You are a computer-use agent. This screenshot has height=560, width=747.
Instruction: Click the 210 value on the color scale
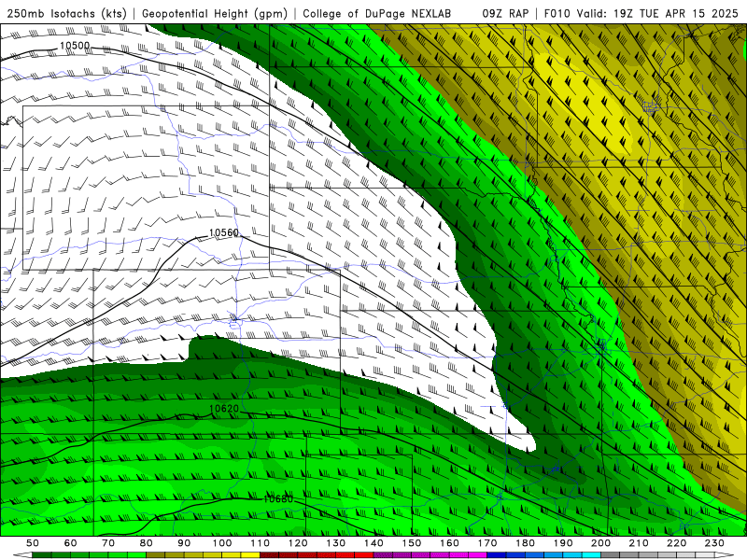click(640, 543)
